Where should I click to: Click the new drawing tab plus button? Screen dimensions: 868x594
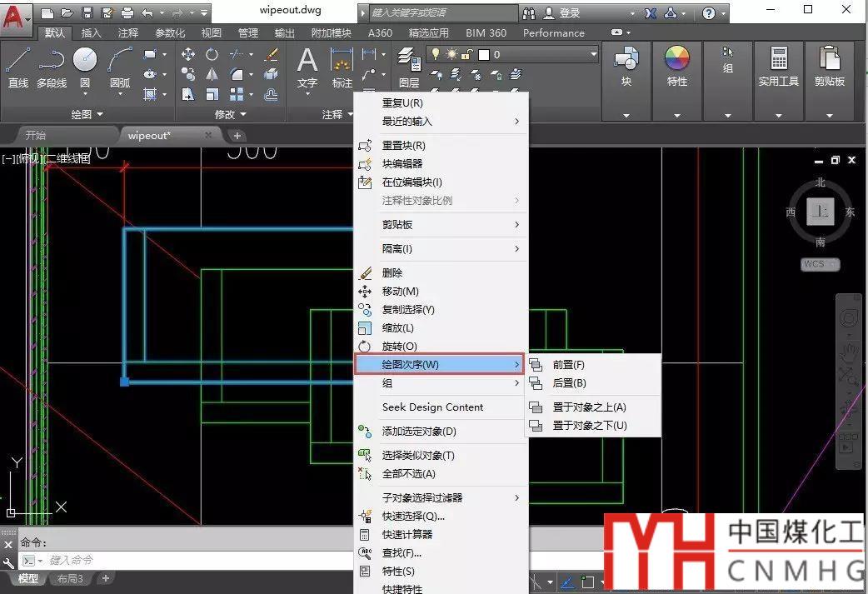[237, 135]
